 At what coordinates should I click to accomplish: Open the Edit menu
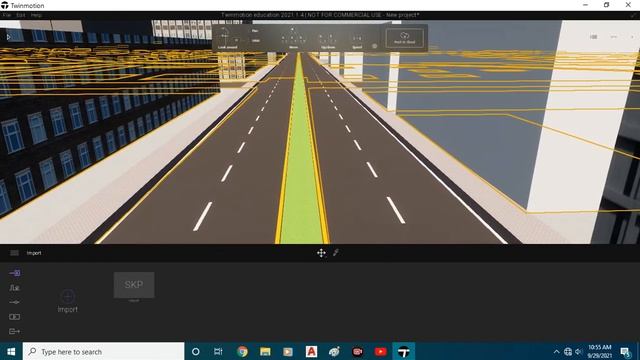(21, 15)
